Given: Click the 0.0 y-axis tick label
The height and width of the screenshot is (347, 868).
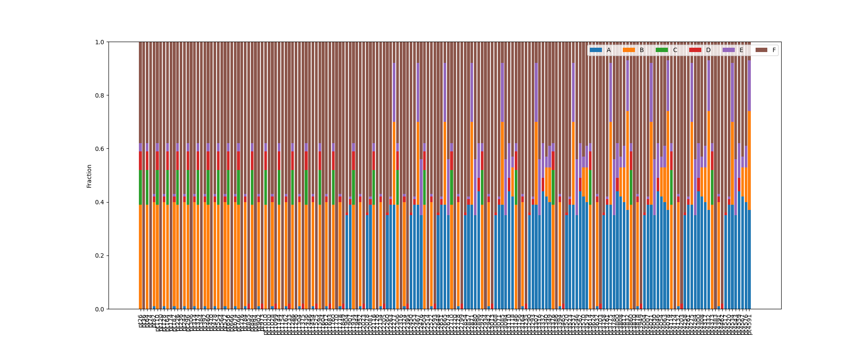Looking at the screenshot, I should pyautogui.click(x=99, y=309).
